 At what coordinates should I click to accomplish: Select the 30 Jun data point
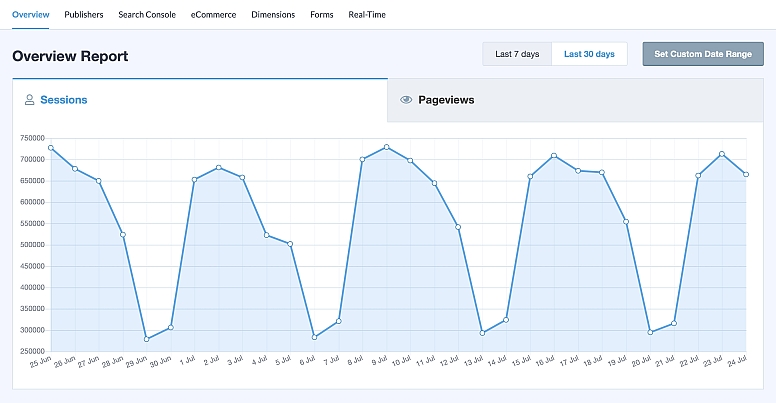(x=171, y=327)
